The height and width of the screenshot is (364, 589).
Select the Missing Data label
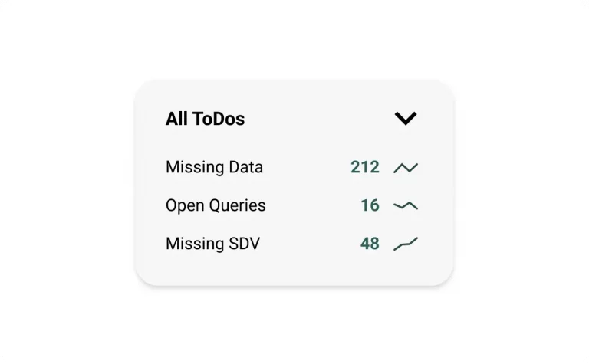click(x=214, y=167)
